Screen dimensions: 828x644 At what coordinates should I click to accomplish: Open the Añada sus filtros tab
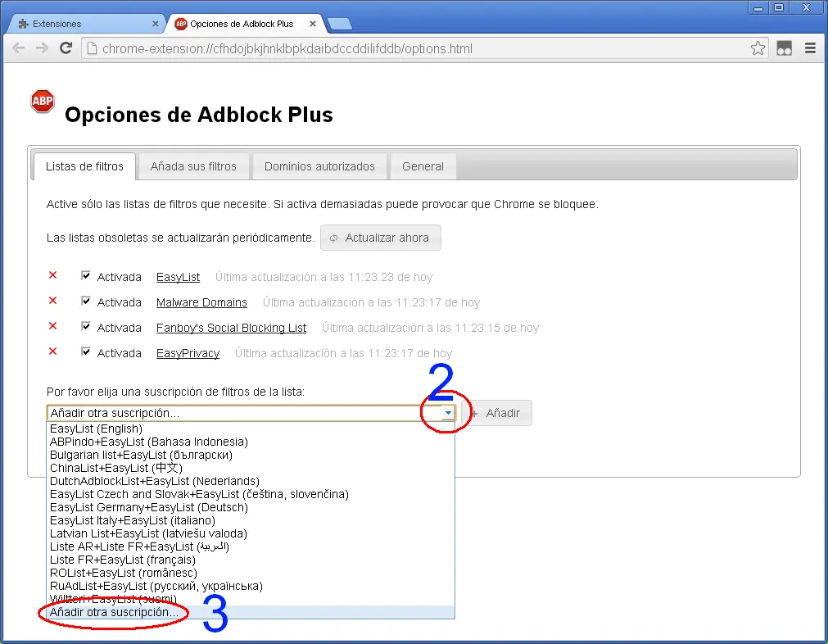point(193,166)
